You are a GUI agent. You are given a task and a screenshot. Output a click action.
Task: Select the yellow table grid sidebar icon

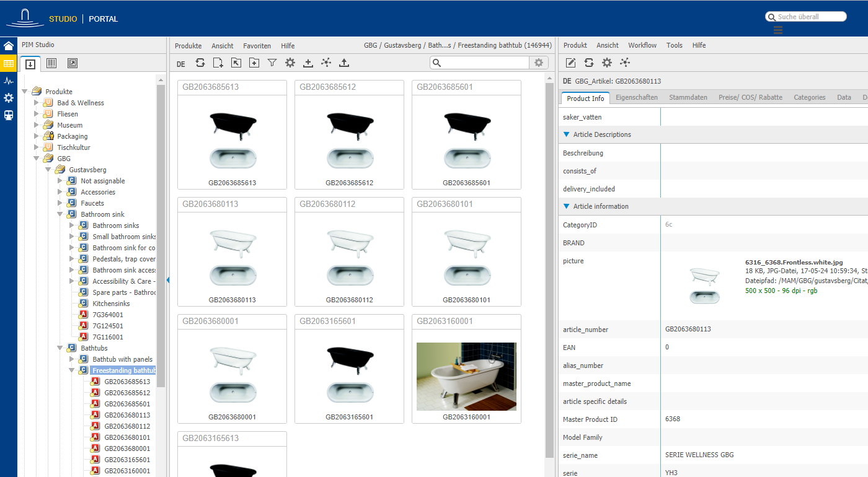(9, 63)
